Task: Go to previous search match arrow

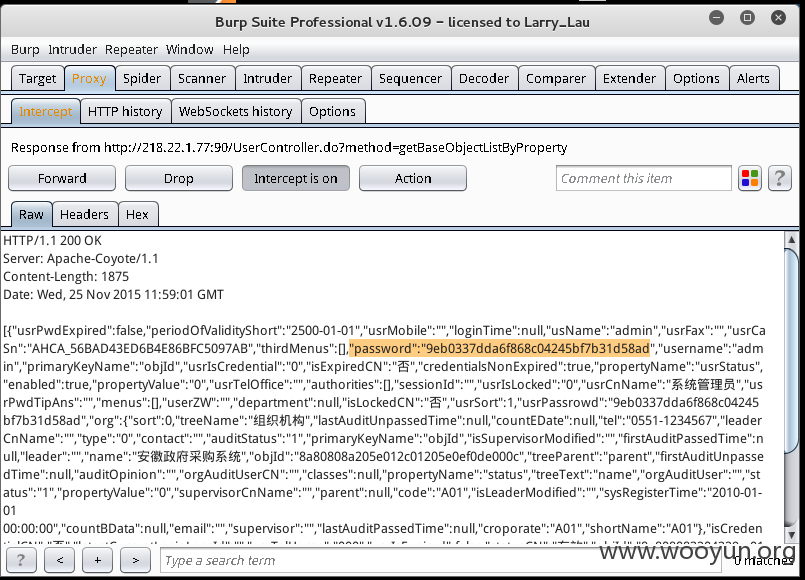Action: point(60,560)
